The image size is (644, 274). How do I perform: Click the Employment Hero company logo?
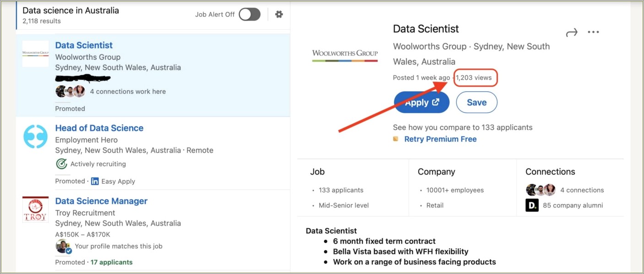pos(35,137)
